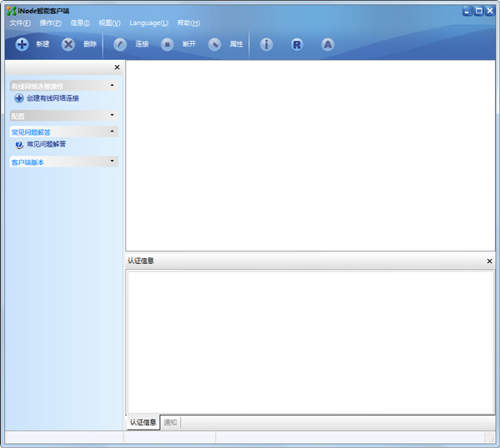
Task: Click the 连接 toolbar label
Action: (142, 44)
